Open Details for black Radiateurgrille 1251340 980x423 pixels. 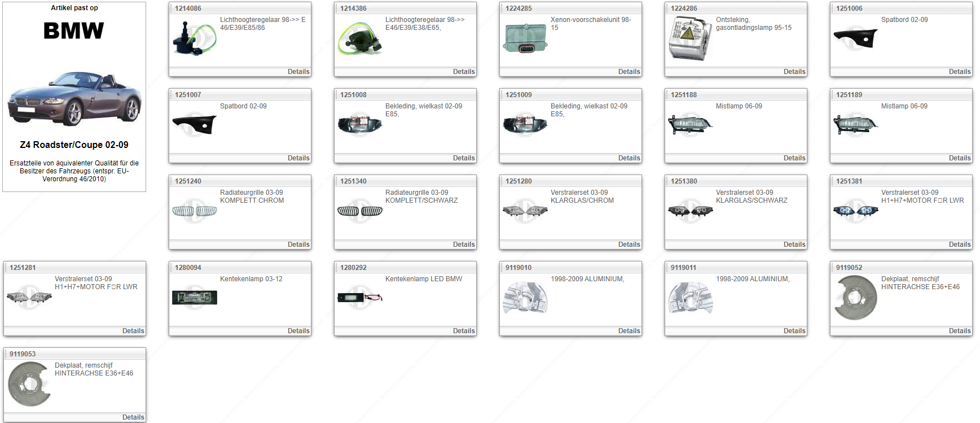tap(463, 245)
